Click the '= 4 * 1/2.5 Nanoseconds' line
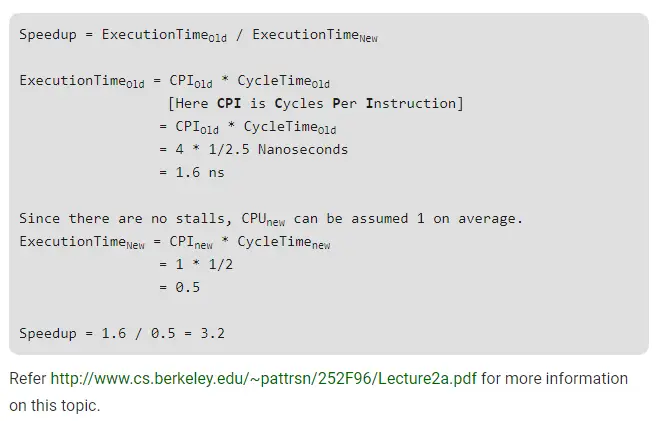This screenshot has width=659, height=421. [x=253, y=149]
